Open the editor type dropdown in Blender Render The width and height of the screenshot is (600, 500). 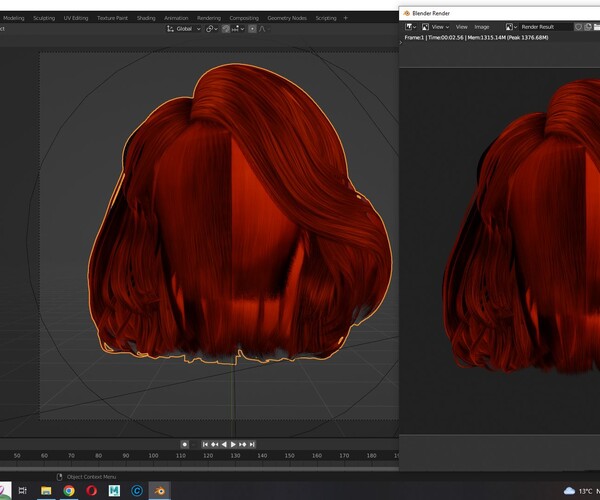point(411,27)
